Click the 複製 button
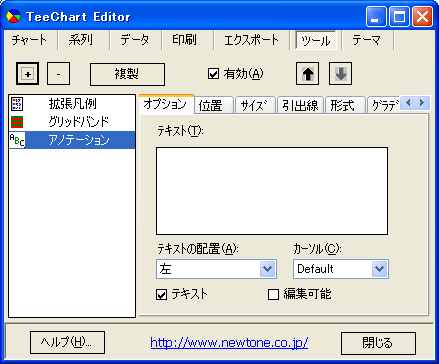439x364 pixels. click(127, 74)
